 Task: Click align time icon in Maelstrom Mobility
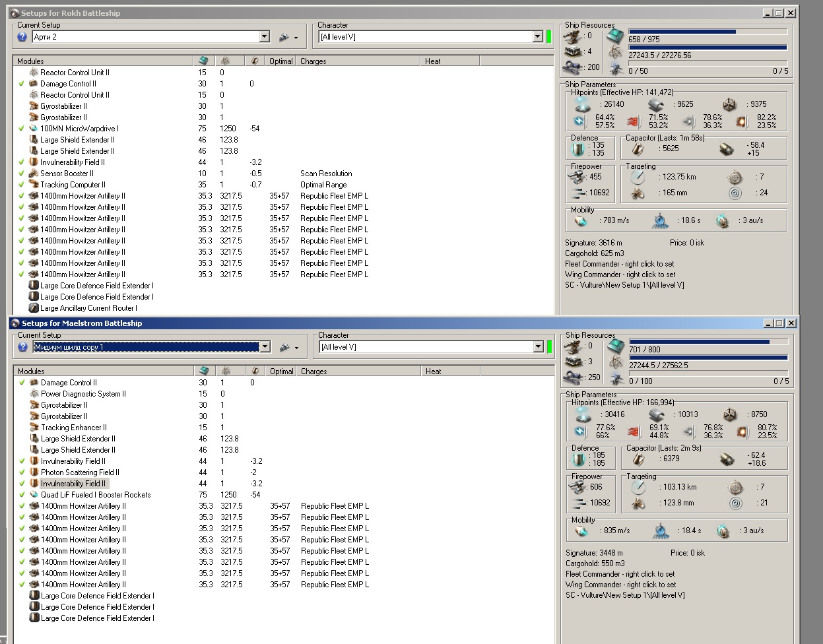coord(661,531)
